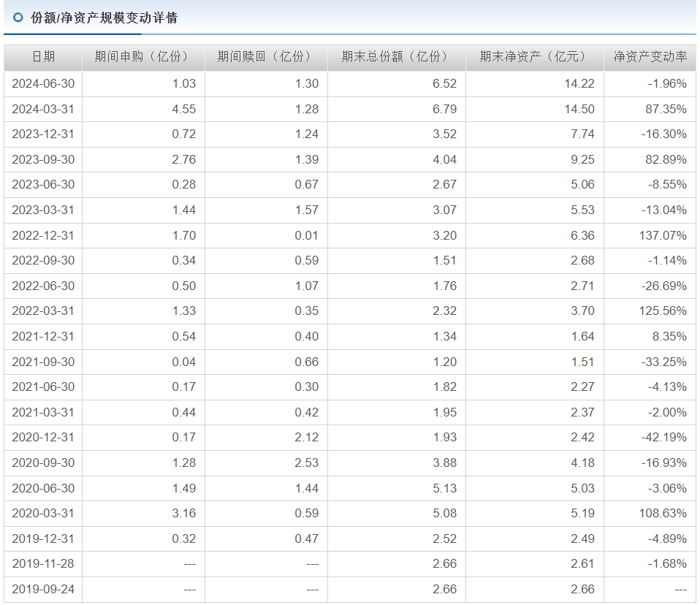
Task: Click the 期末净资产（亿元） column header
Action: pos(533,57)
